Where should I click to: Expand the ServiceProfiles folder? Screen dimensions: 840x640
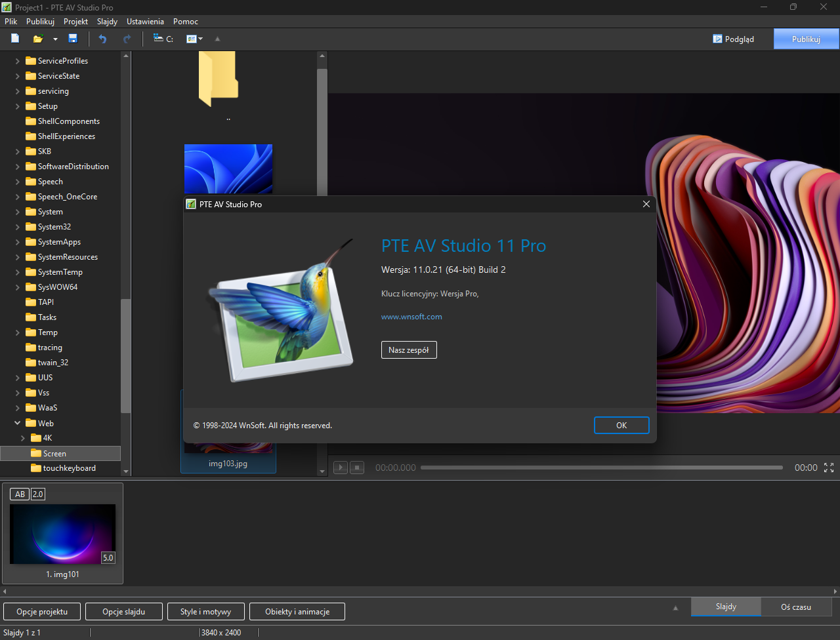[x=18, y=61]
